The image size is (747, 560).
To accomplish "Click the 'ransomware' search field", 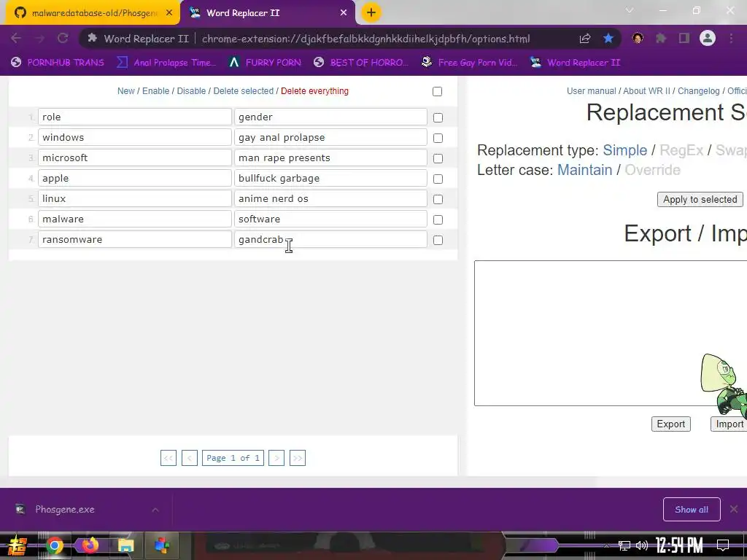I will pos(135,239).
